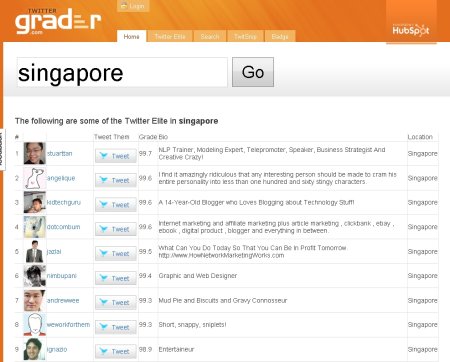The width and height of the screenshot is (450, 362).
Task: Switch to the Twitter Elite tab
Action: tap(170, 36)
